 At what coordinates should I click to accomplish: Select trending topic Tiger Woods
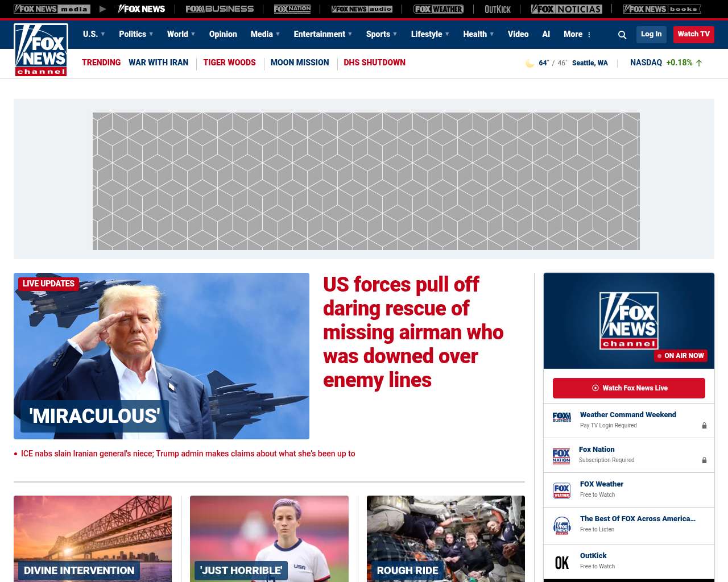pyautogui.click(x=229, y=63)
